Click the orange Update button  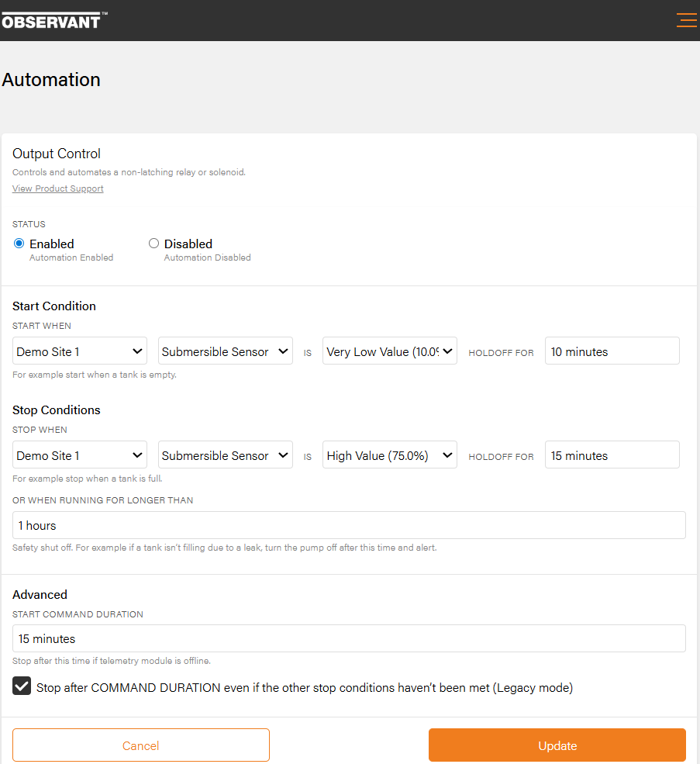click(x=557, y=745)
